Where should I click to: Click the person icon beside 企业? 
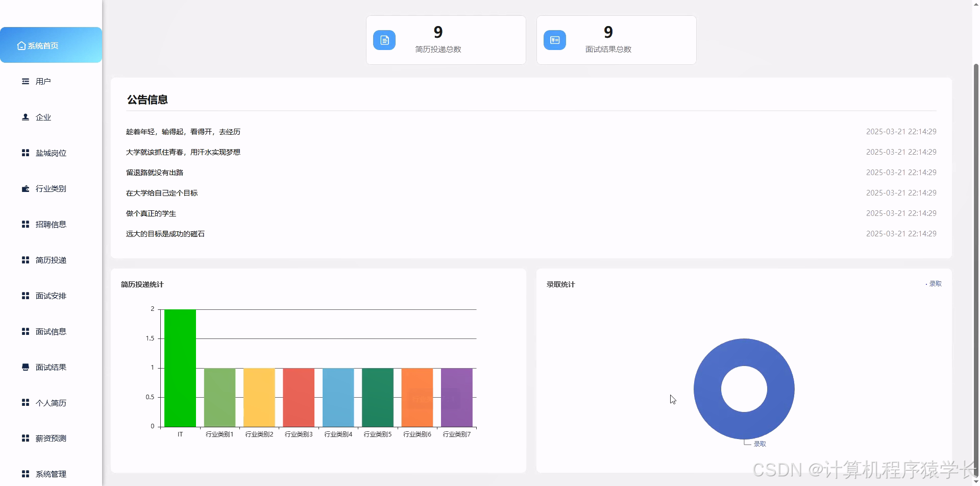coord(26,117)
